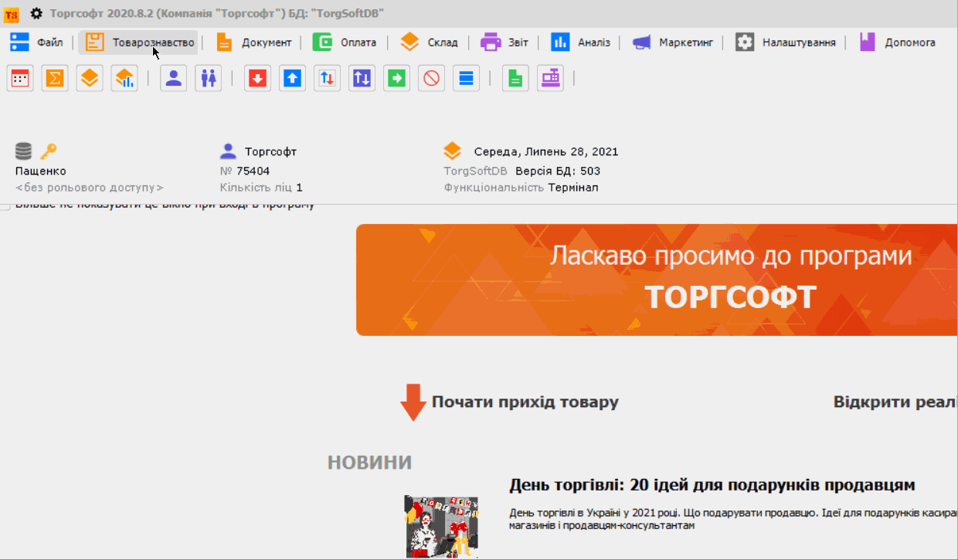Image resolution: width=958 pixels, height=560 pixels.
Task: Toggle the don't show window at startup checkbox
Action: tap(5, 206)
